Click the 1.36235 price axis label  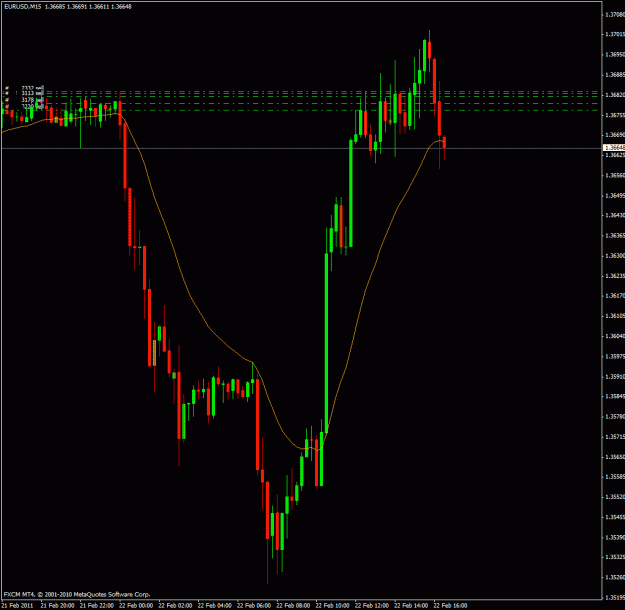[615, 275]
